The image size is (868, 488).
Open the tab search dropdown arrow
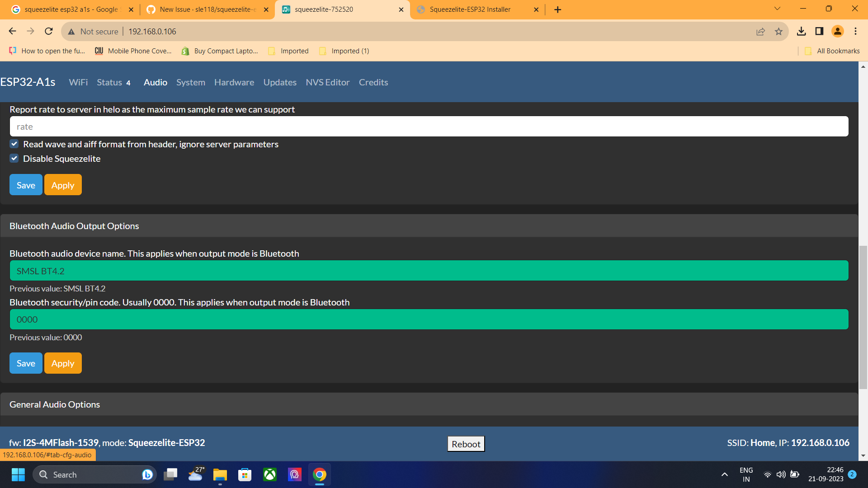[777, 8]
